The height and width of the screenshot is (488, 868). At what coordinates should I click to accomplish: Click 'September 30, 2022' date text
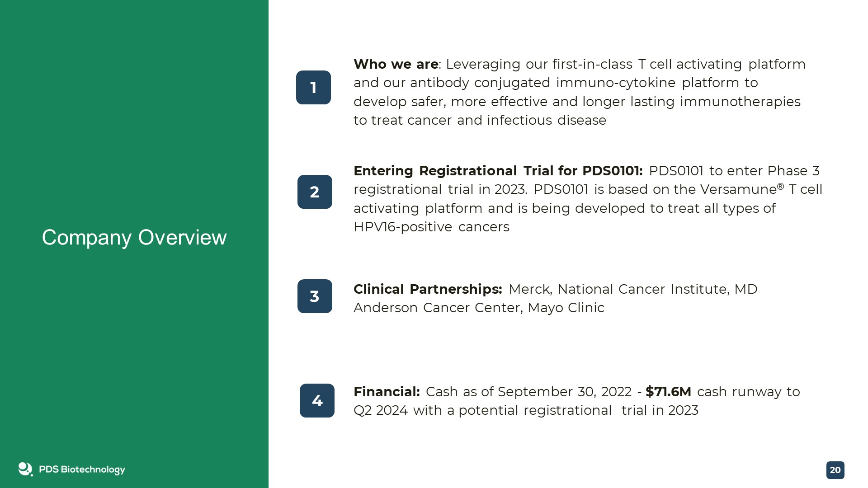(x=565, y=392)
